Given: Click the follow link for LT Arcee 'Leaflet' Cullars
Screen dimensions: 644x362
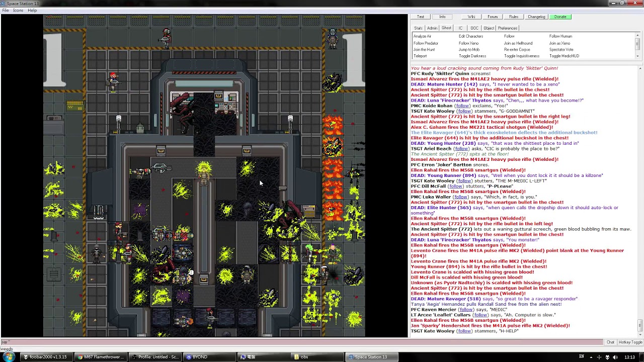Looking at the screenshot, I should 480,315.
